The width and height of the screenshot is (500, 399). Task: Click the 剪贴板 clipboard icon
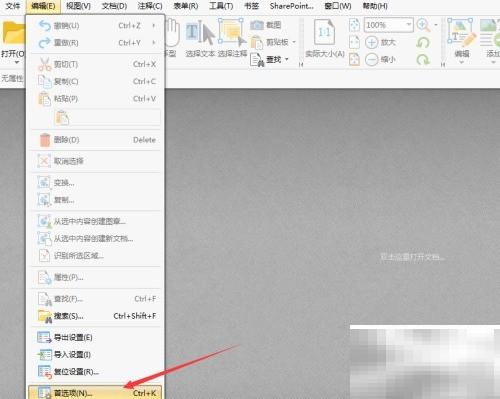257,42
